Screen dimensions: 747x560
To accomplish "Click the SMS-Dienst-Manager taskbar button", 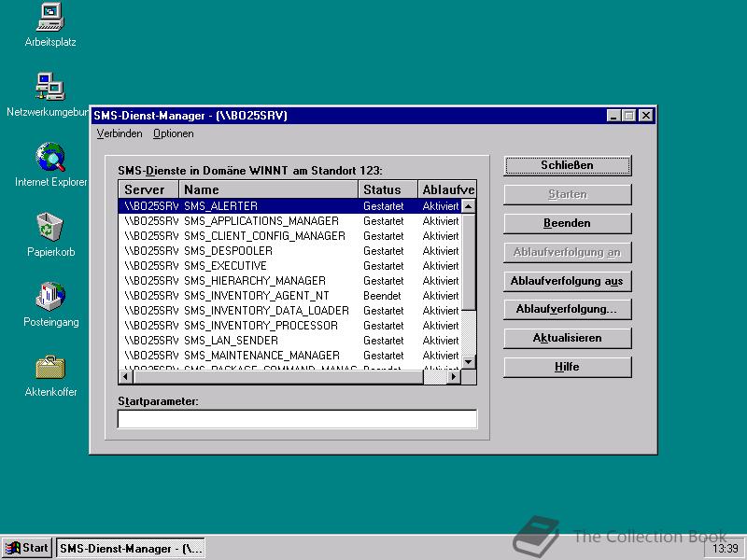I will 131,548.
